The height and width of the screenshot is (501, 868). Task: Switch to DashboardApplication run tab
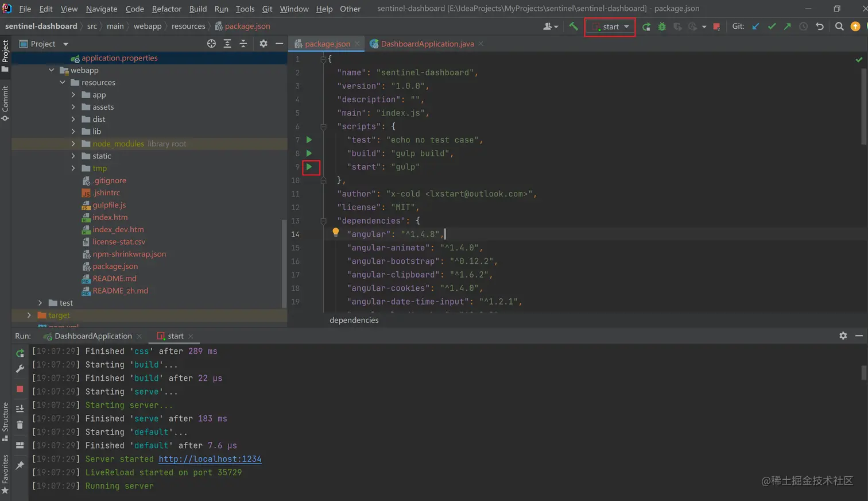point(93,336)
